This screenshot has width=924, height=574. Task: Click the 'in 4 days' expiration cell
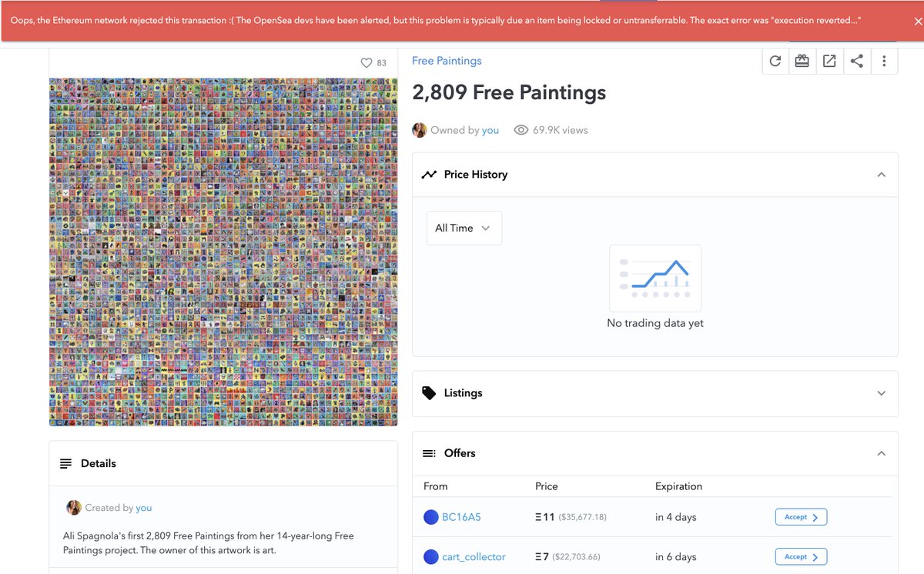click(676, 517)
